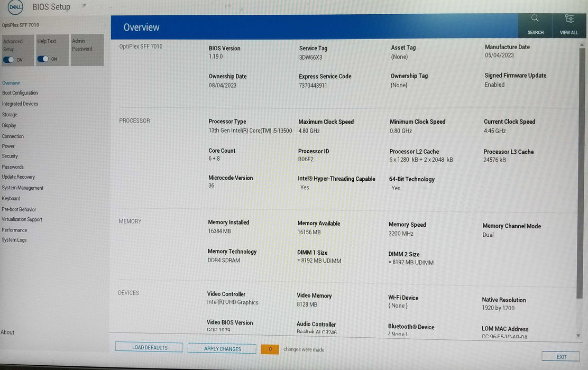The height and width of the screenshot is (370, 588).
Task: Click Current Clock Speed 4.45 GHz
Action: [x=494, y=131]
